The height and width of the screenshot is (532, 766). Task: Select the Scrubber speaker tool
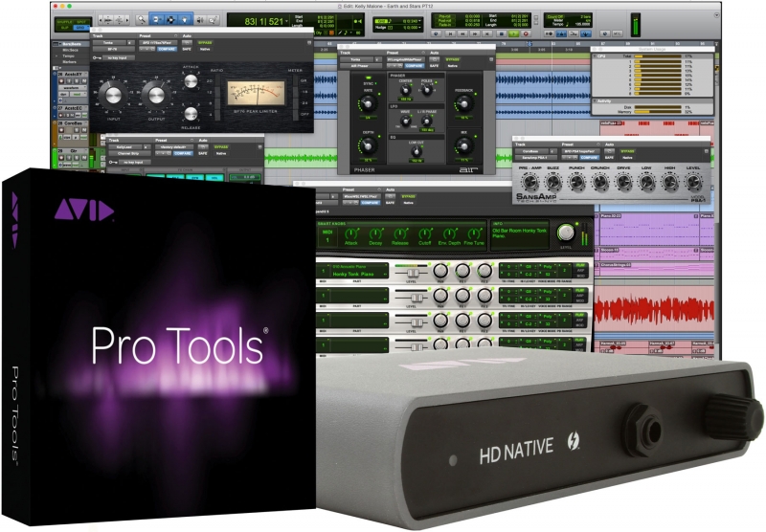coord(200,19)
